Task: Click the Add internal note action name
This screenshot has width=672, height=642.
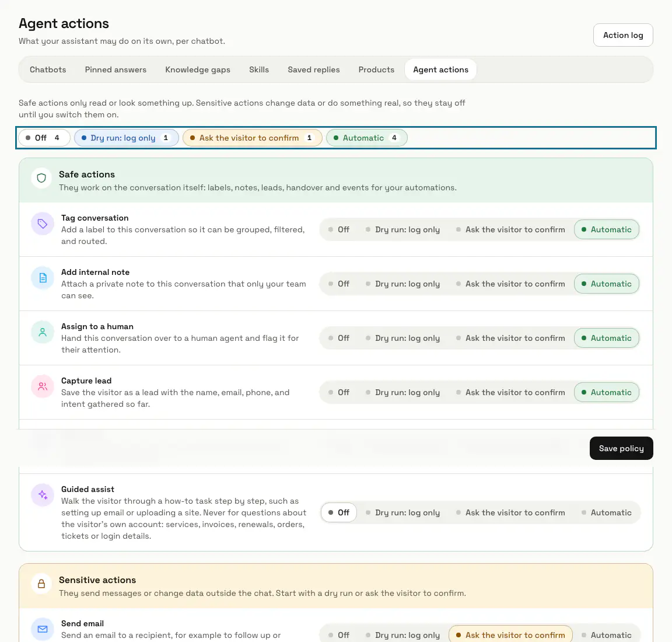Action: coord(95,273)
